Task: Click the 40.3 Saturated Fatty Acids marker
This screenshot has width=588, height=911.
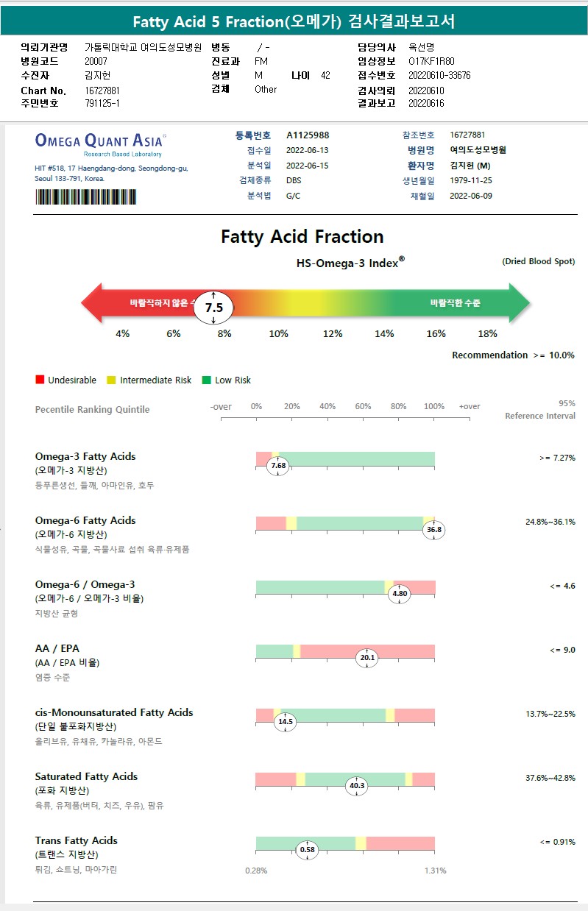Action: [x=357, y=786]
